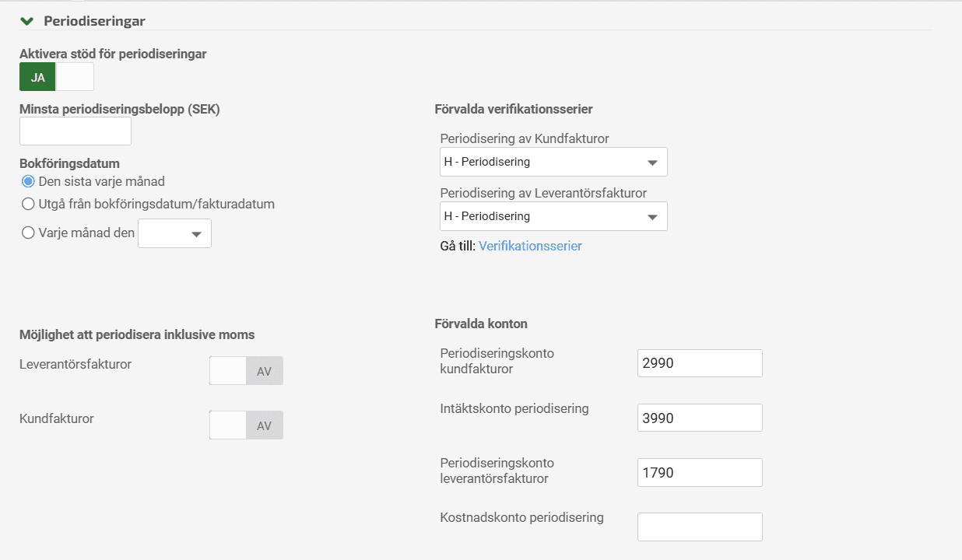Screen dimensions: 962x560
Task: Click the Förvalda konton heading
Action: pyautogui.click(x=481, y=324)
